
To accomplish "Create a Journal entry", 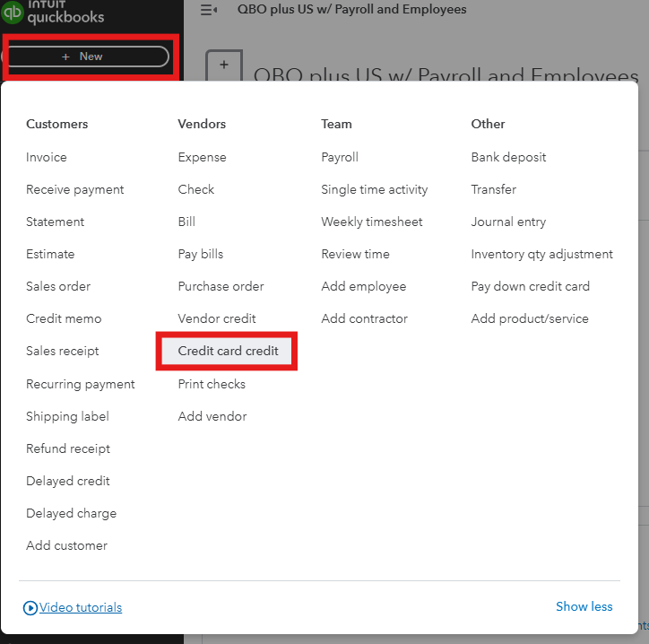I will tap(508, 222).
